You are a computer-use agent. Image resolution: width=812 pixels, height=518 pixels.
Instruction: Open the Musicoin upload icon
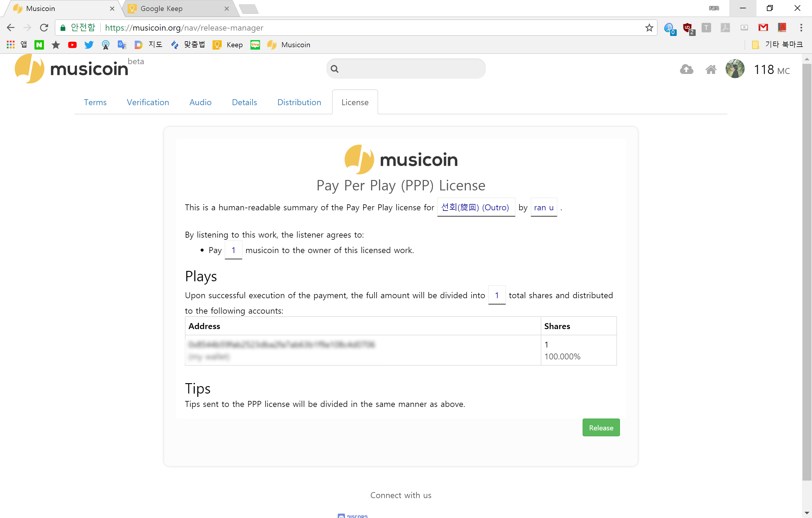[x=686, y=69]
